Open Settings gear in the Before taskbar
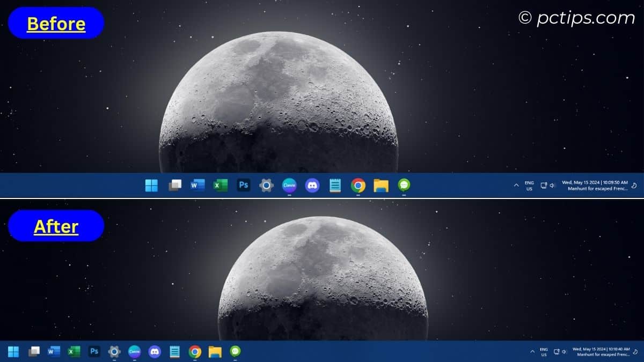Screen dimensions: 644x362 click(x=267, y=186)
